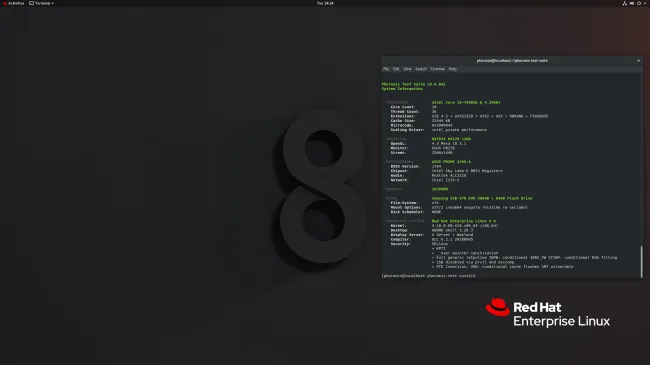
Task: Click the 'OpenGL:' label
Action: (398, 144)
